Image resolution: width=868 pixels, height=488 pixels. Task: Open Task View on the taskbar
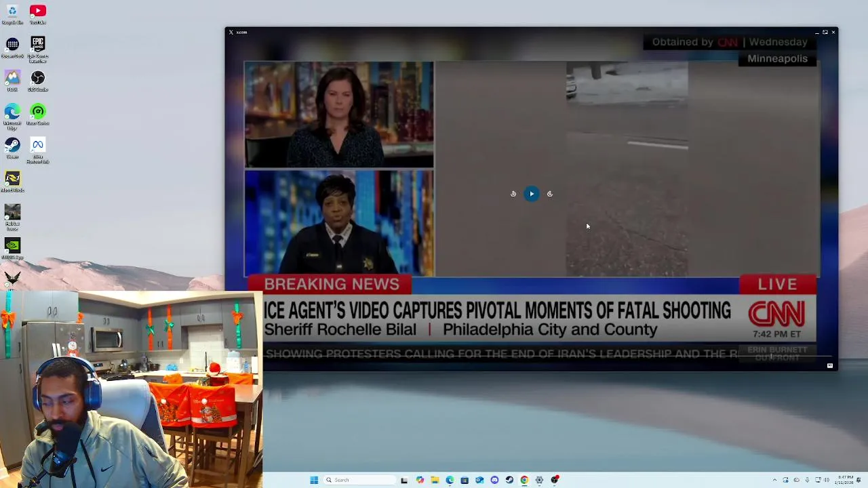(x=403, y=480)
